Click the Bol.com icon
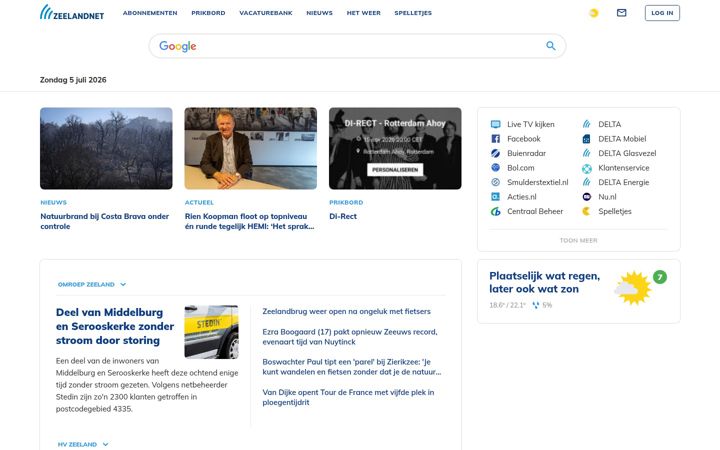The width and height of the screenshot is (720, 450). pyautogui.click(x=495, y=168)
